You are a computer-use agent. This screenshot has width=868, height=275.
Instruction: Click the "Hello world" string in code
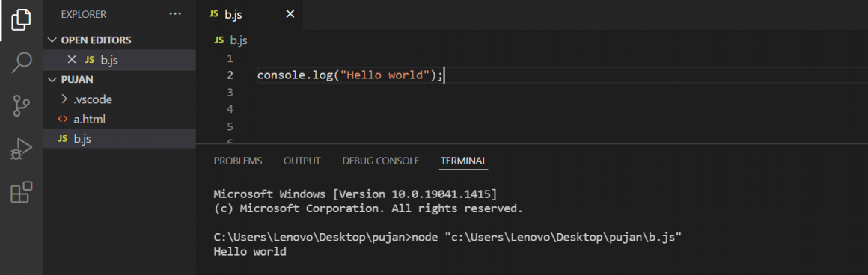[x=386, y=75]
